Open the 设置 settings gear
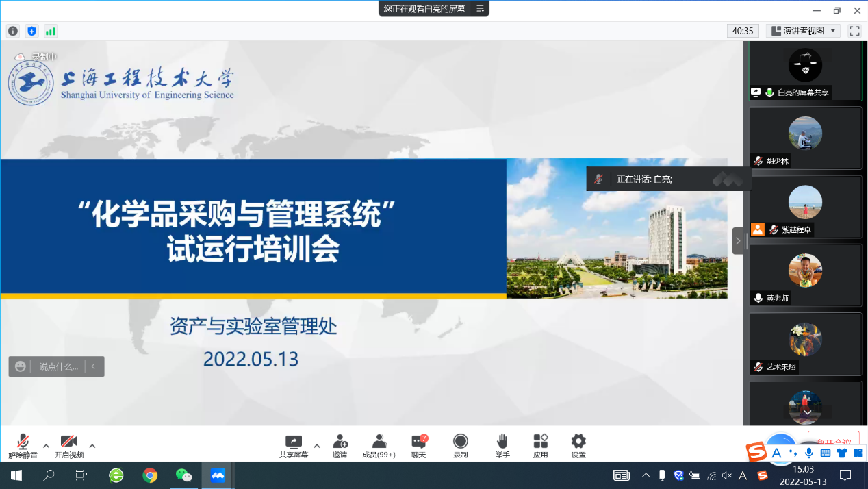 [x=578, y=446]
